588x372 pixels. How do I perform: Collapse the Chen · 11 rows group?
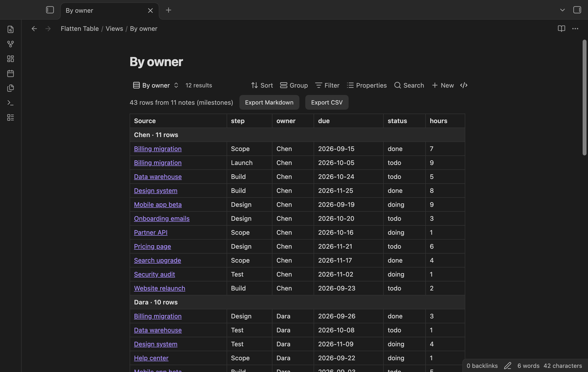297,135
